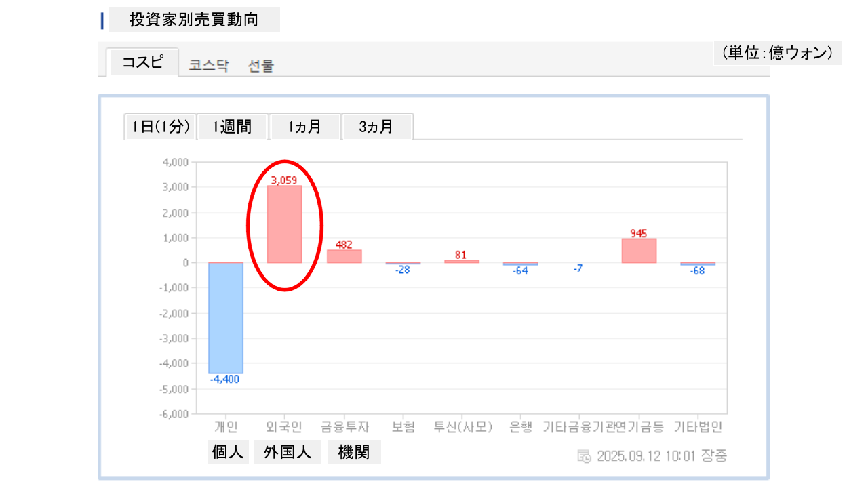This screenshot has height=488, width=868.
Task: Click the blue 개인 bar at -4,400
Action: point(226,317)
